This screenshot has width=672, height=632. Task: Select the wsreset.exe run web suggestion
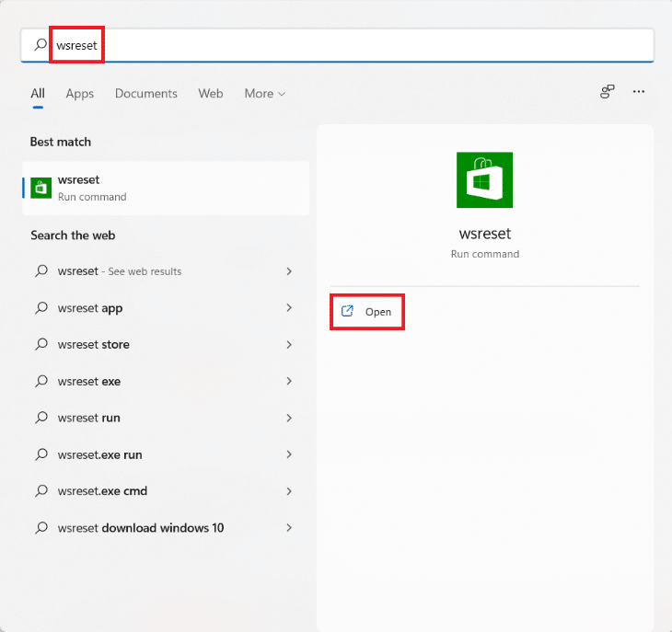[x=99, y=454]
